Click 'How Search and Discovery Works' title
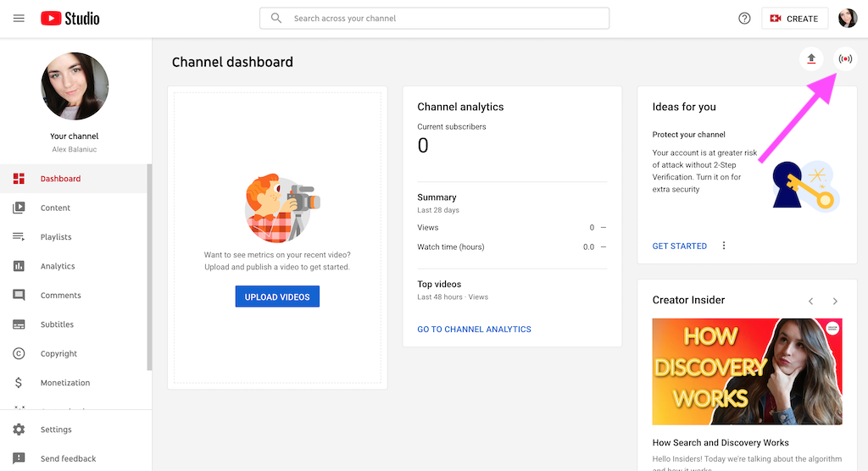 coord(721,442)
